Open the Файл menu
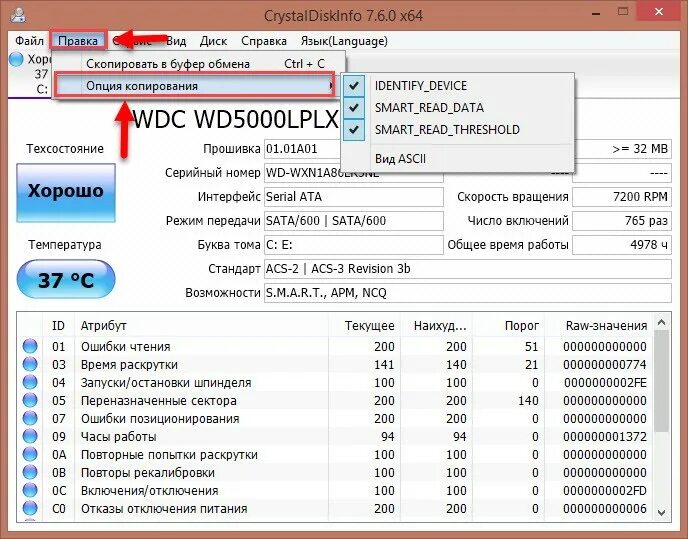688x539 pixels. [x=29, y=41]
